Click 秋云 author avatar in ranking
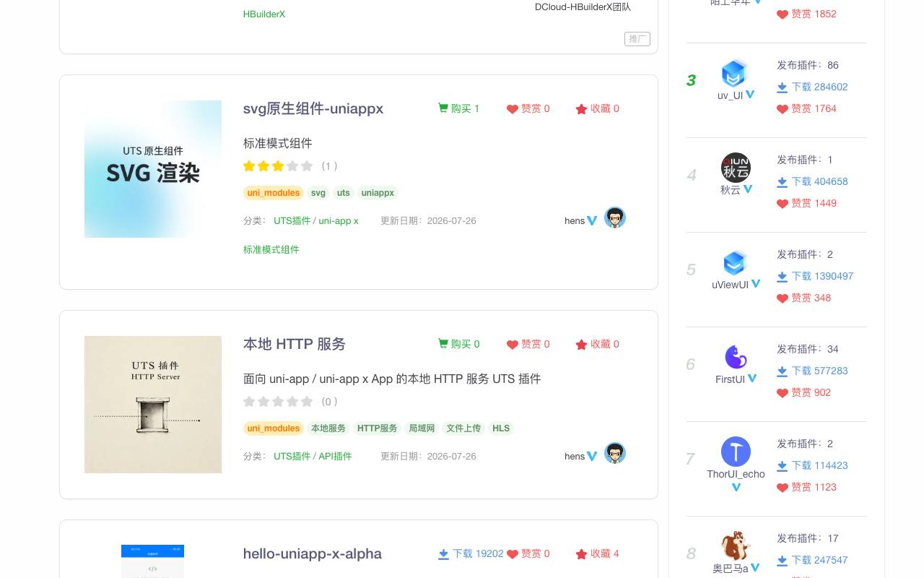The height and width of the screenshot is (578, 924). coord(736,168)
